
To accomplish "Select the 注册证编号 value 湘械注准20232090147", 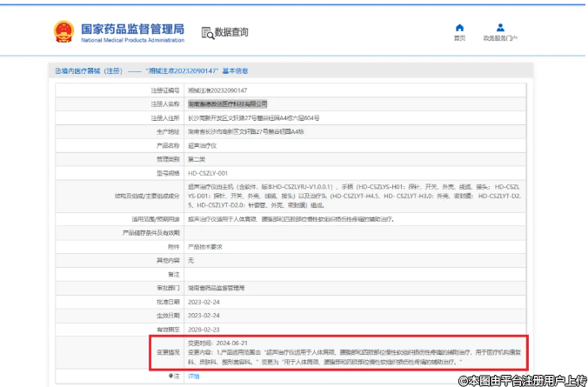I will point(217,90).
